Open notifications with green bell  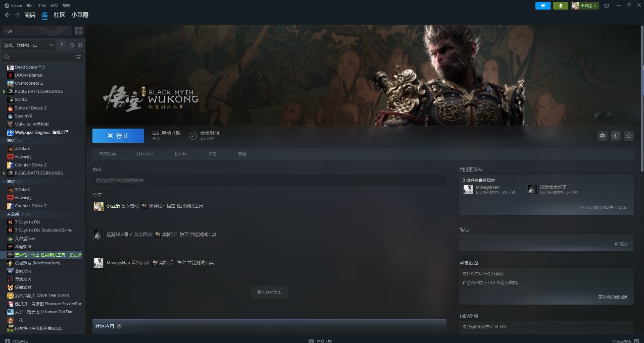pyautogui.click(x=561, y=6)
